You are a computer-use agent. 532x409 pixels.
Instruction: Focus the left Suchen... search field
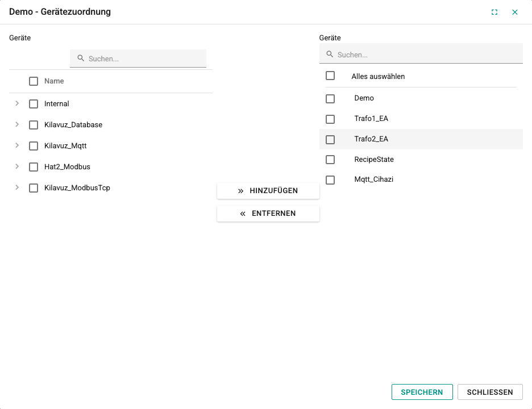pos(138,59)
